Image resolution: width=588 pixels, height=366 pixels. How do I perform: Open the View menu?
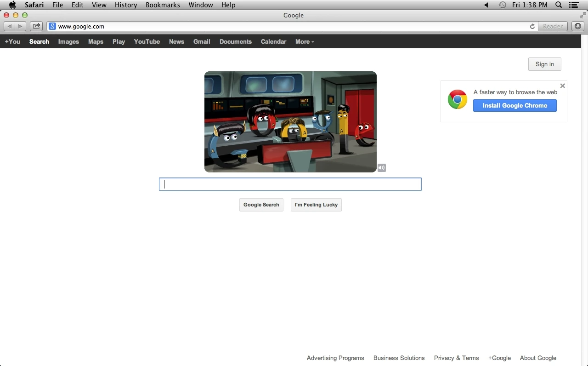click(x=99, y=5)
